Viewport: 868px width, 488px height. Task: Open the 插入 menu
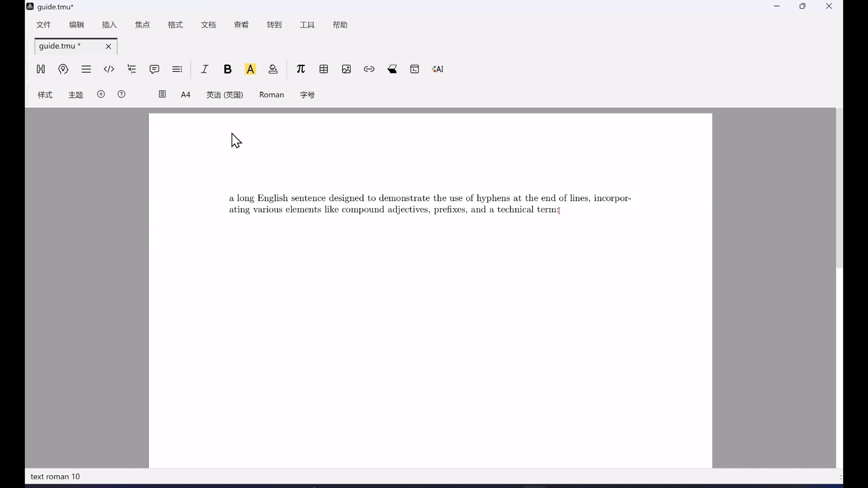coord(109,25)
